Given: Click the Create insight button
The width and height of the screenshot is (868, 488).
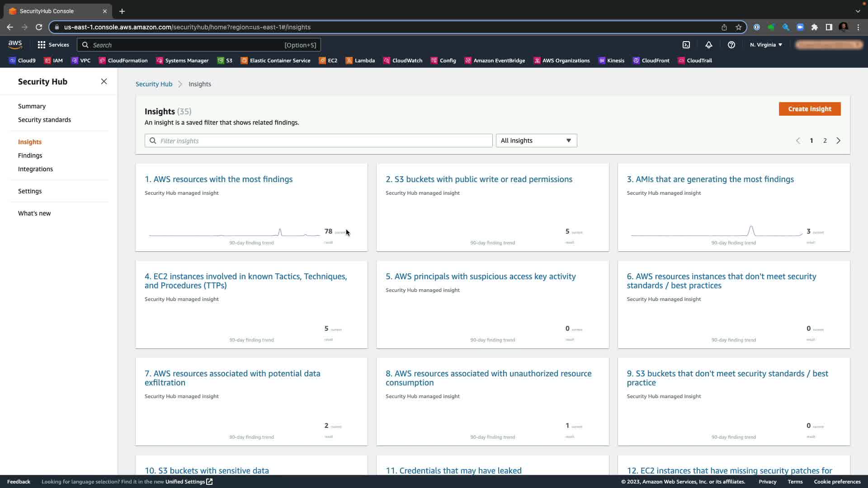Looking at the screenshot, I should (809, 109).
